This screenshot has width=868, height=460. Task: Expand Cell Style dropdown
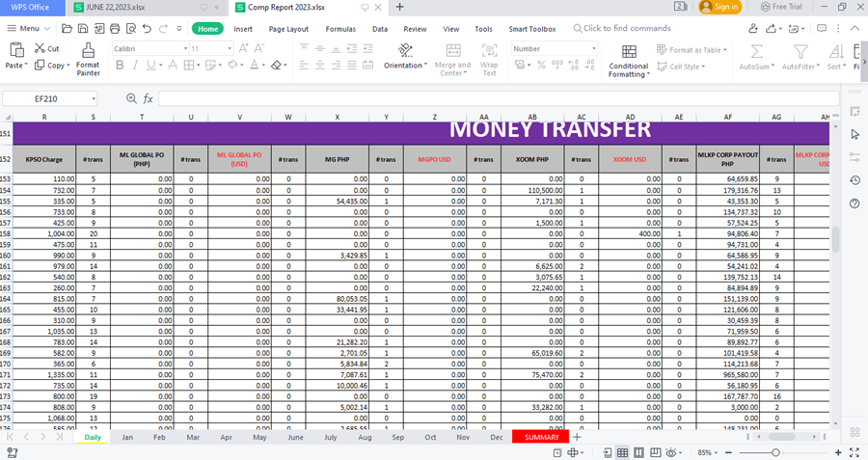704,67
